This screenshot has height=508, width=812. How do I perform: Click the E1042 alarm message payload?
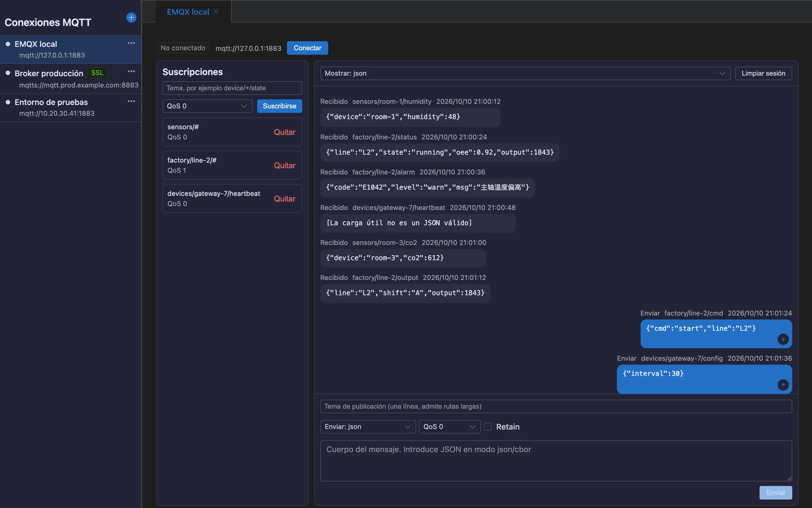click(x=427, y=187)
